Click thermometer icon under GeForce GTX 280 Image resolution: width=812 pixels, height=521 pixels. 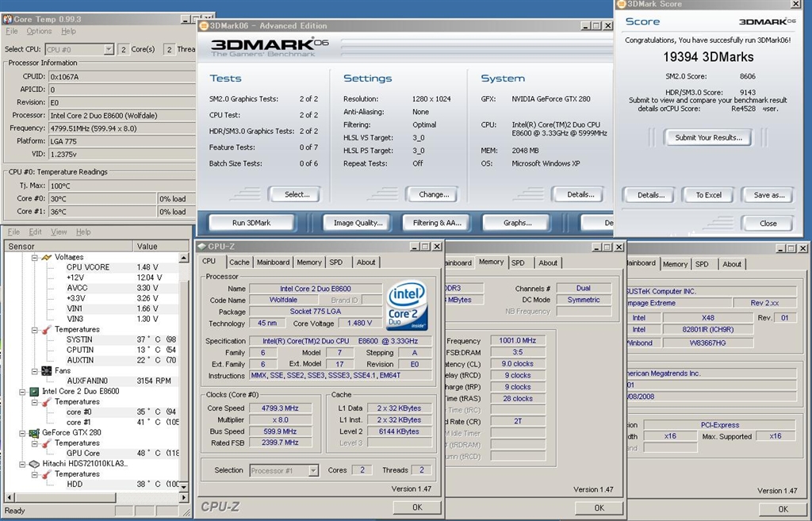pyautogui.click(x=47, y=443)
